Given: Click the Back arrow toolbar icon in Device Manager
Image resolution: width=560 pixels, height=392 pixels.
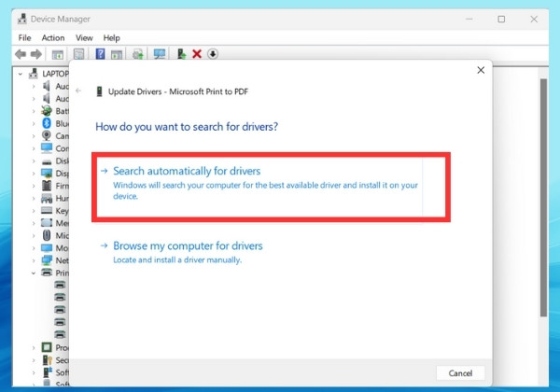Looking at the screenshot, I should point(21,54).
